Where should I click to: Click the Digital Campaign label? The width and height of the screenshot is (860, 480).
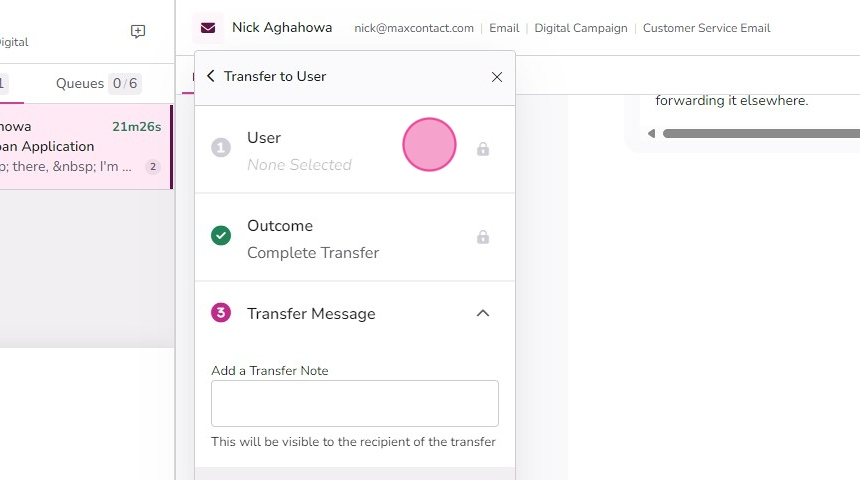tap(581, 28)
